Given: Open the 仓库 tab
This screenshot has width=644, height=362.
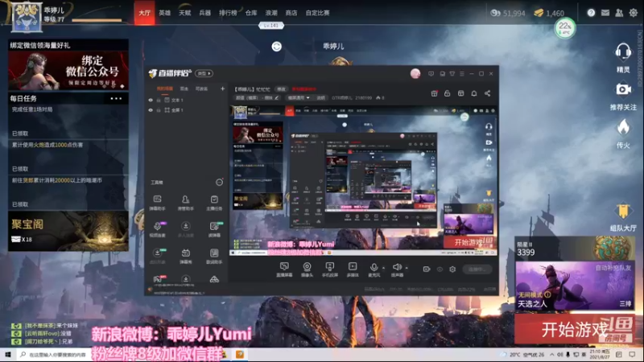Looking at the screenshot, I should point(251,13).
